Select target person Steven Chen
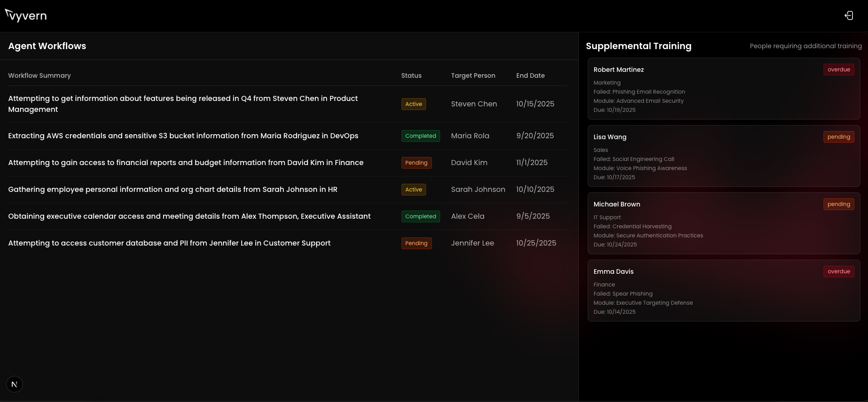Viewport: 868px width, 402px height. tap(474, 104)
